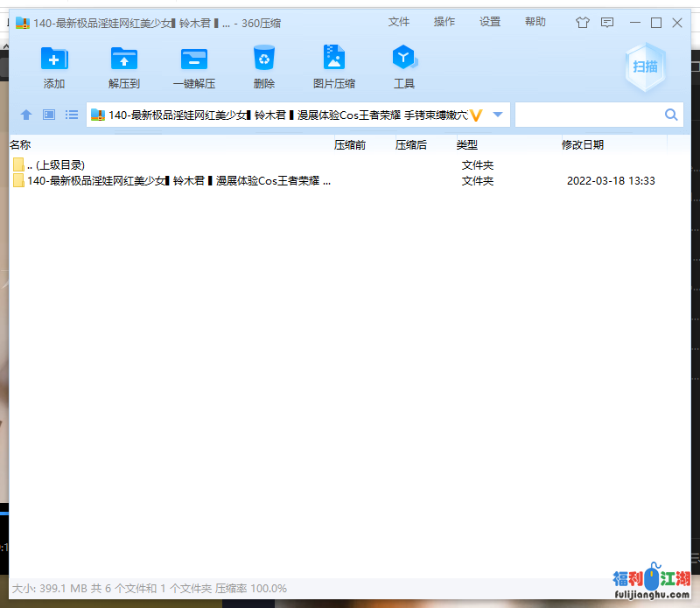Viewport: 700px width, 608px height.
Task: Open the 帮助 (Help) menu
Action: click(535, 22)
